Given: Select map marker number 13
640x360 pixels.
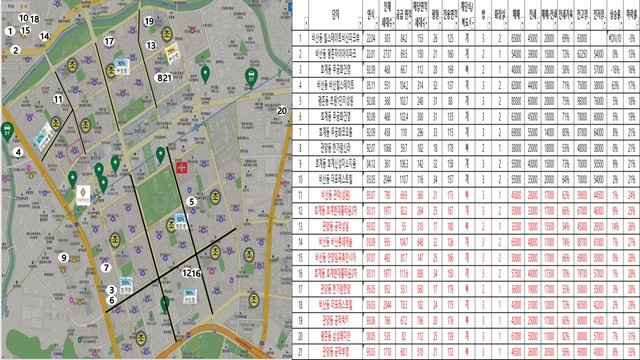Looking at the screenshot, I should [151, 45].
